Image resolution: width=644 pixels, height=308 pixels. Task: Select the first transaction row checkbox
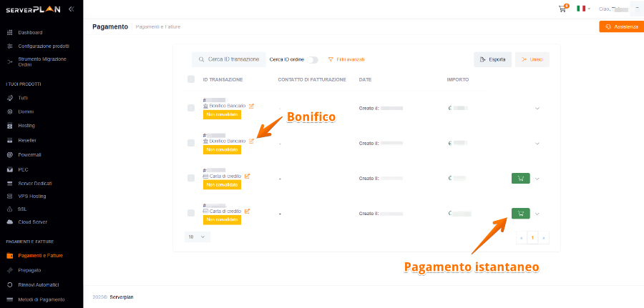coord(190,108)
